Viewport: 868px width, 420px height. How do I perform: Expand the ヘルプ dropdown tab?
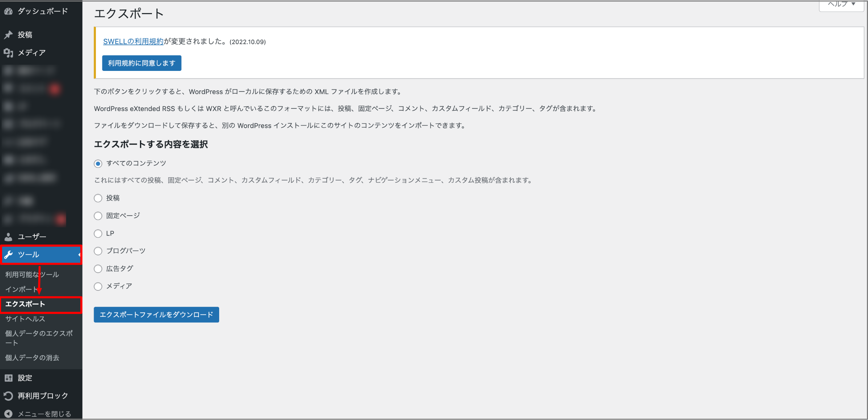841,5
